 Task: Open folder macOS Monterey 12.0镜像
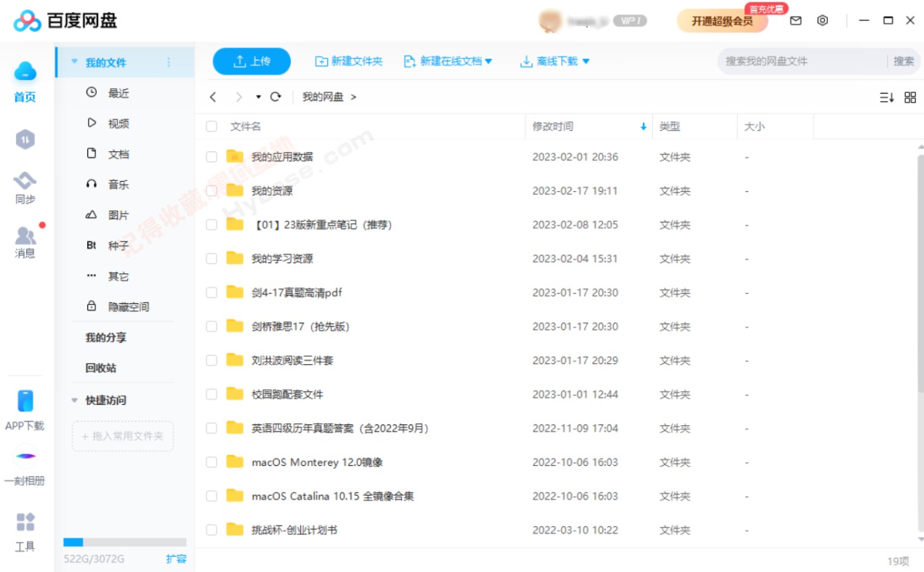click(x=317, y=462)
